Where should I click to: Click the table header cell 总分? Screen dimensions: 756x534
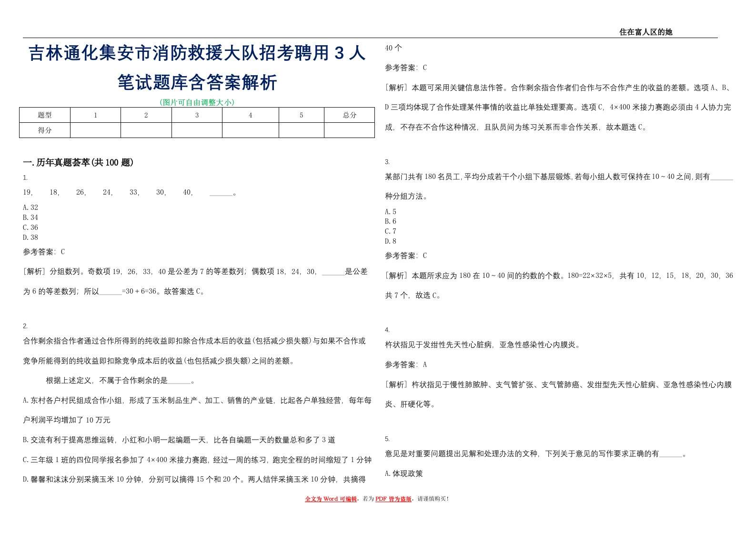(x=349, y=115)
